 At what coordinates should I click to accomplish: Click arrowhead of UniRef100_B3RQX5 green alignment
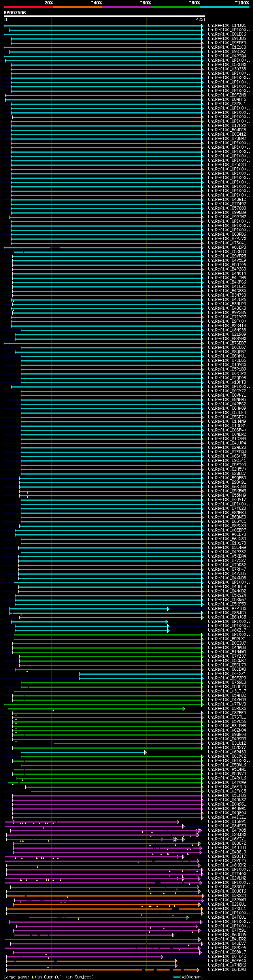(184, 709)
